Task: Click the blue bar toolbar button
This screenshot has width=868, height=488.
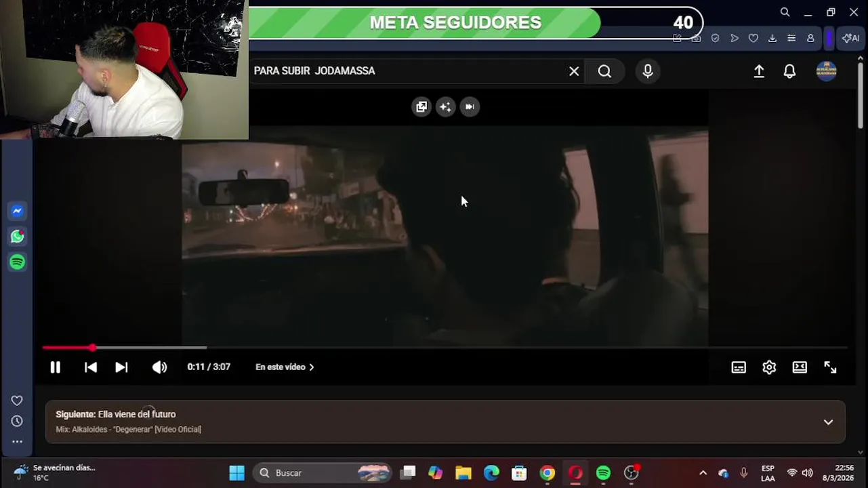Action: 829,39
